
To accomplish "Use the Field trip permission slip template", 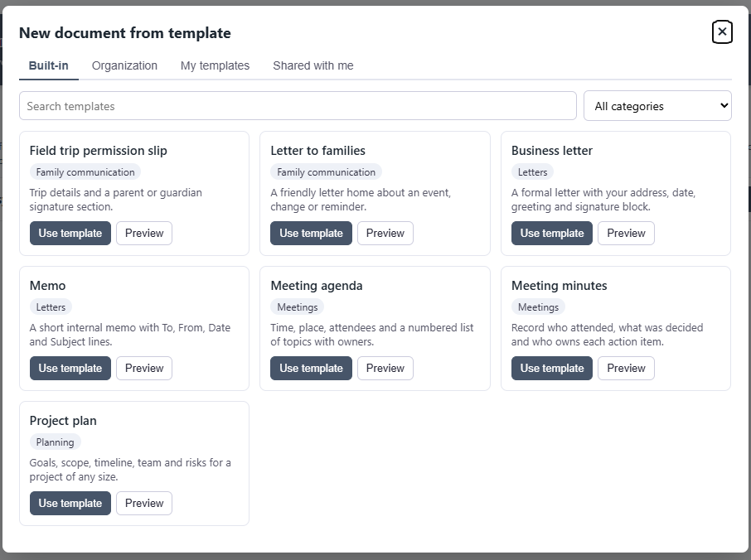I will point(70,233).
